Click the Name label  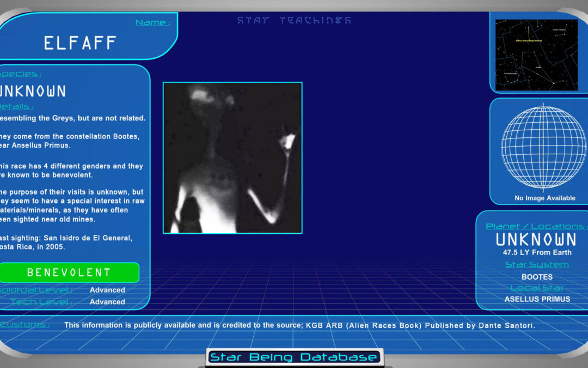tap(152, 23)
